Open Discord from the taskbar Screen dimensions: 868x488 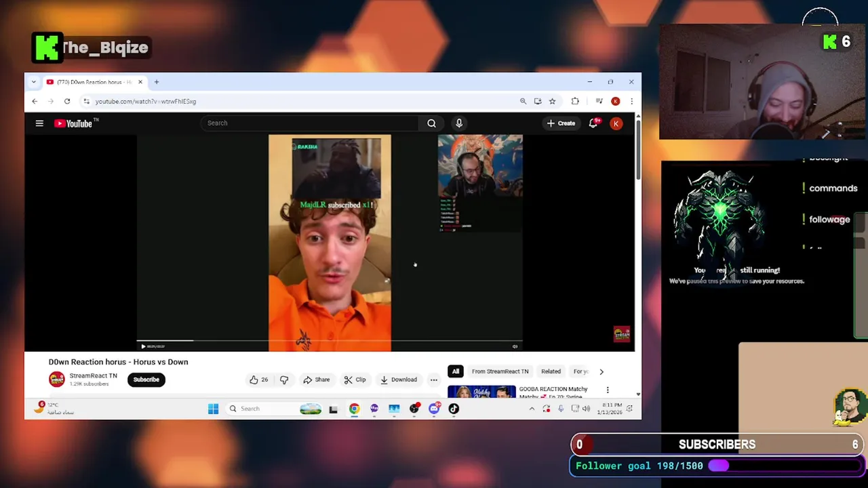pyautogui.click(x=434, y=409)
